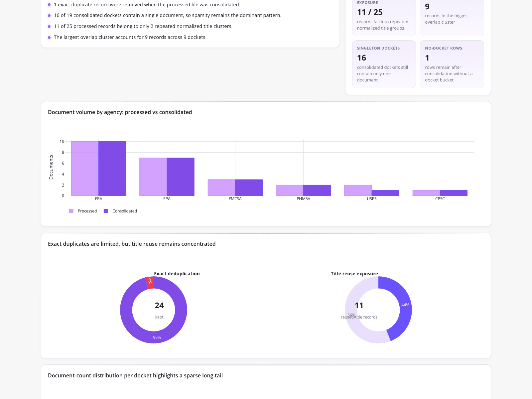This screenshot has width=532, height=399.
Task: Select the CPSC processed bar
Action: coord(426,193)
